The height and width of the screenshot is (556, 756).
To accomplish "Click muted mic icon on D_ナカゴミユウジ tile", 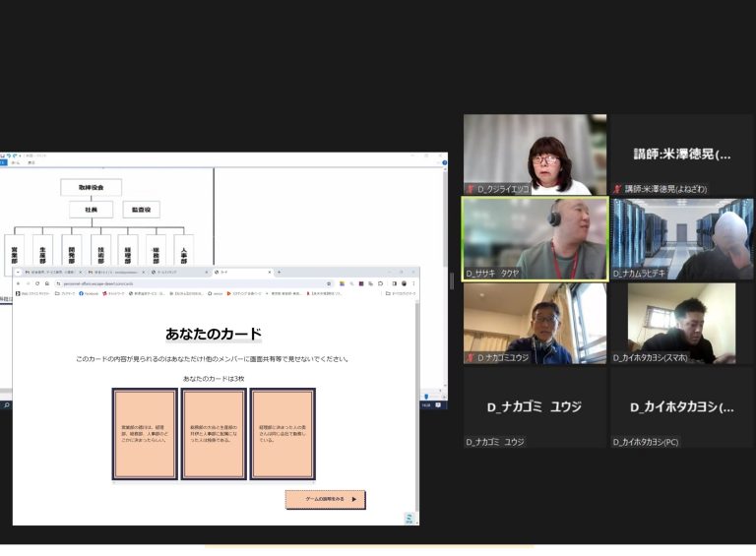I will coord(471,358).
